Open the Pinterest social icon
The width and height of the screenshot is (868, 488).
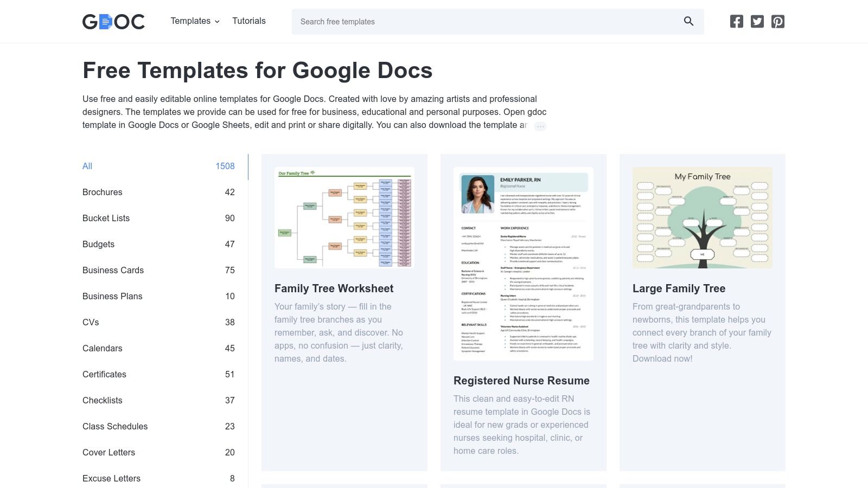(777, 21)
